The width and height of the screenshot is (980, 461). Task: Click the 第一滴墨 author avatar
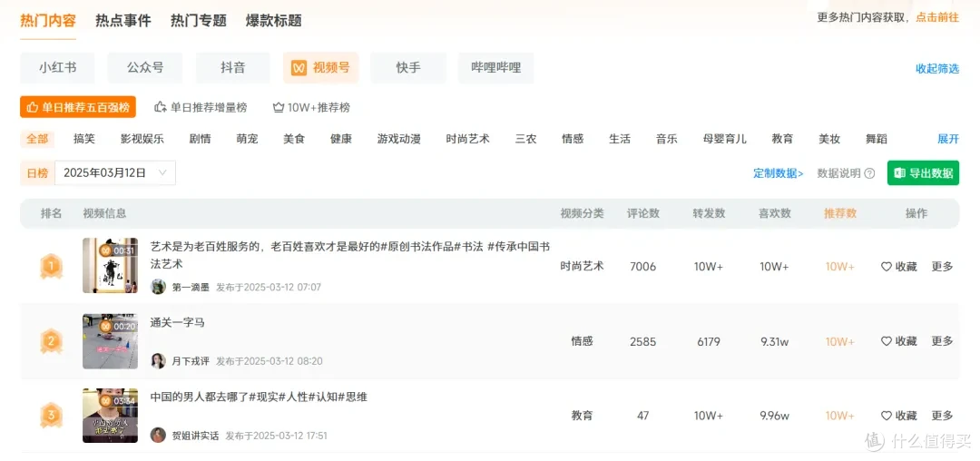[158, 287]
